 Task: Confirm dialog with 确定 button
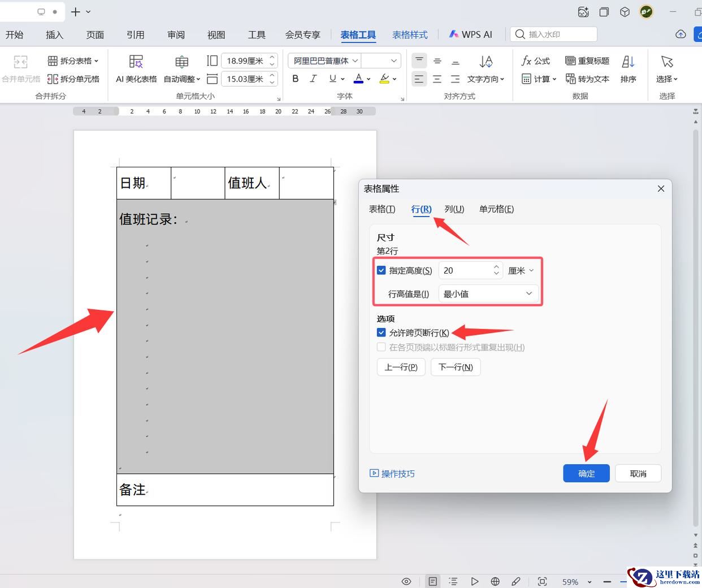[586, 474]
